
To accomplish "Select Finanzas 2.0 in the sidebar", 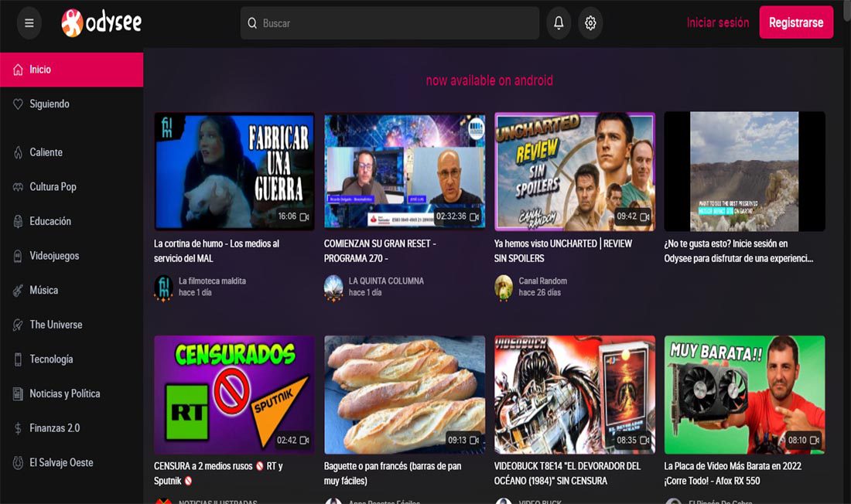I will click(x=72, y=428).
